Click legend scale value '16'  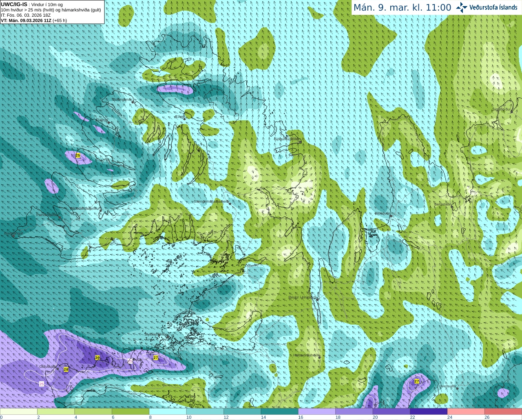point(301,417)
